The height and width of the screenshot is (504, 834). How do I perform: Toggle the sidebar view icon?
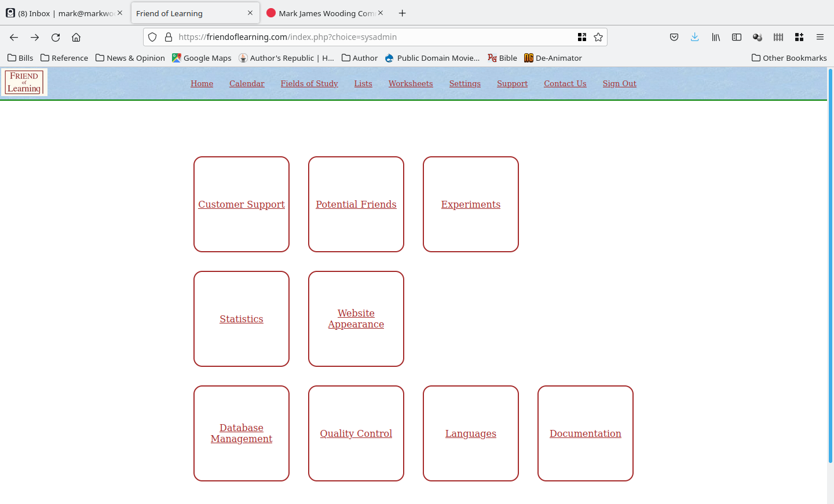click(x=737, y=37)
